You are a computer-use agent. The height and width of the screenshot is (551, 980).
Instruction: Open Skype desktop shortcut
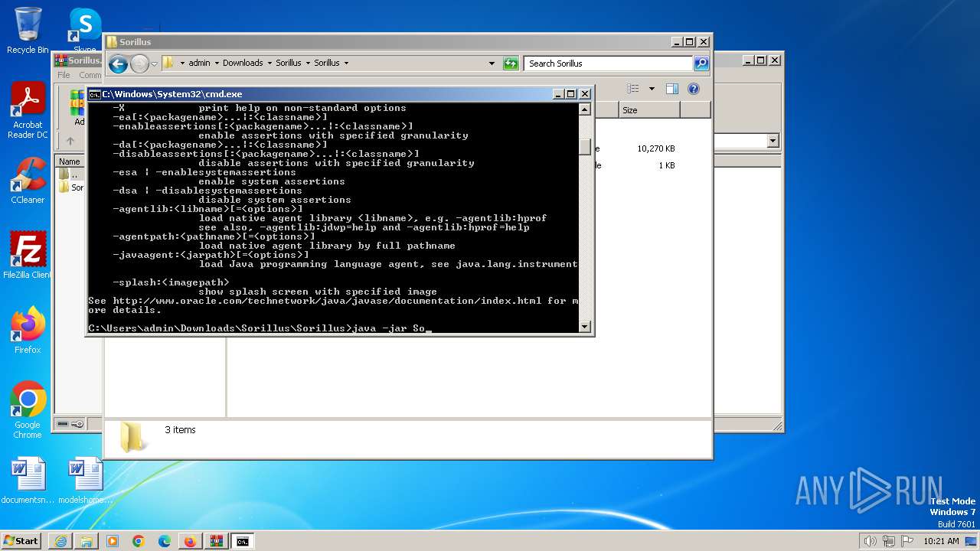click(85, 31)
